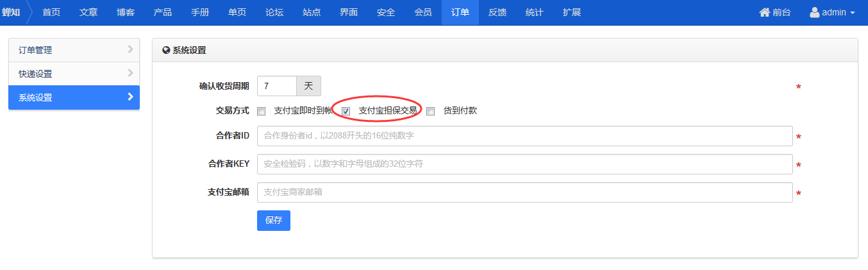Expand 快递设置 sidebar chevron
The height and width of the screenshot is (270, 868).
click(x=130, y=73)
